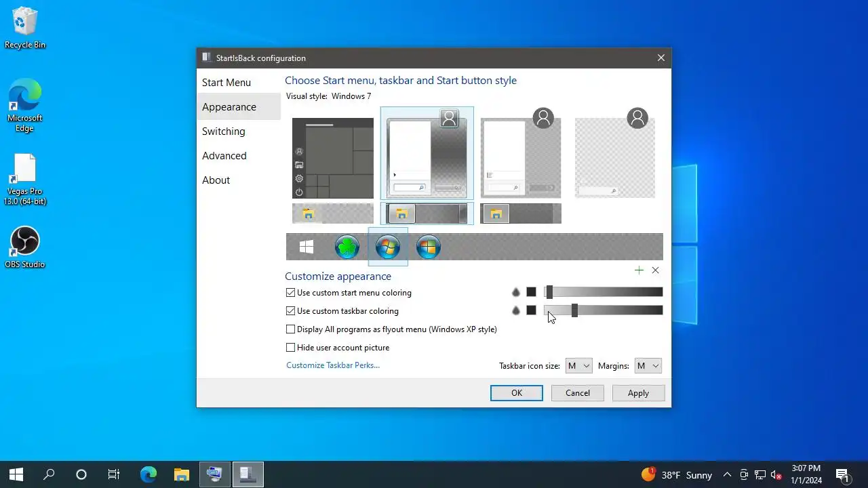Click the start menu opacity droplet icon
Screen dimensions: 868x488
[x=515, y=292]
